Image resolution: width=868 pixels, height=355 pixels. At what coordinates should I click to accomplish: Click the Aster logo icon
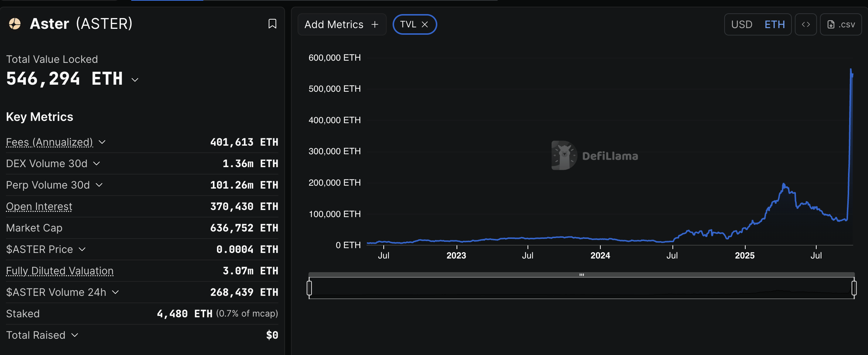[x=15, y=24]
